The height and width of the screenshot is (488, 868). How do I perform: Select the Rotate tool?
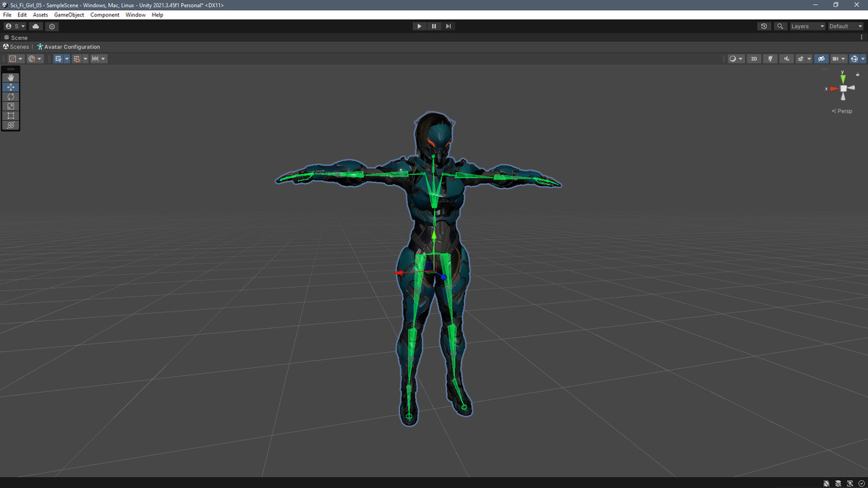point(11,96)
